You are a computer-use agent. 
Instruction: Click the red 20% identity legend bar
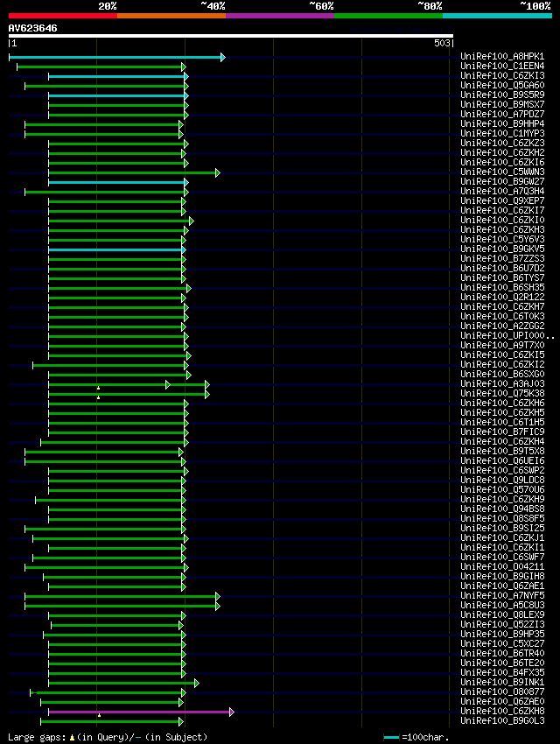63,16
